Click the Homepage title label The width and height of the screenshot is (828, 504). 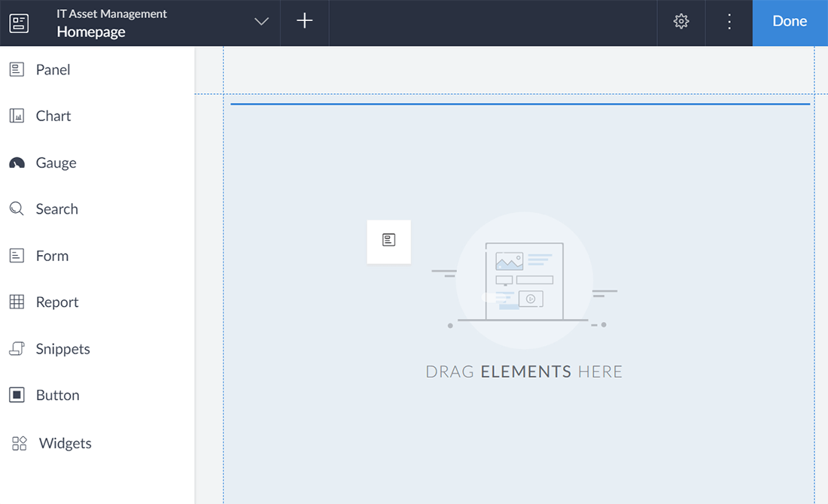coord(90,32)
